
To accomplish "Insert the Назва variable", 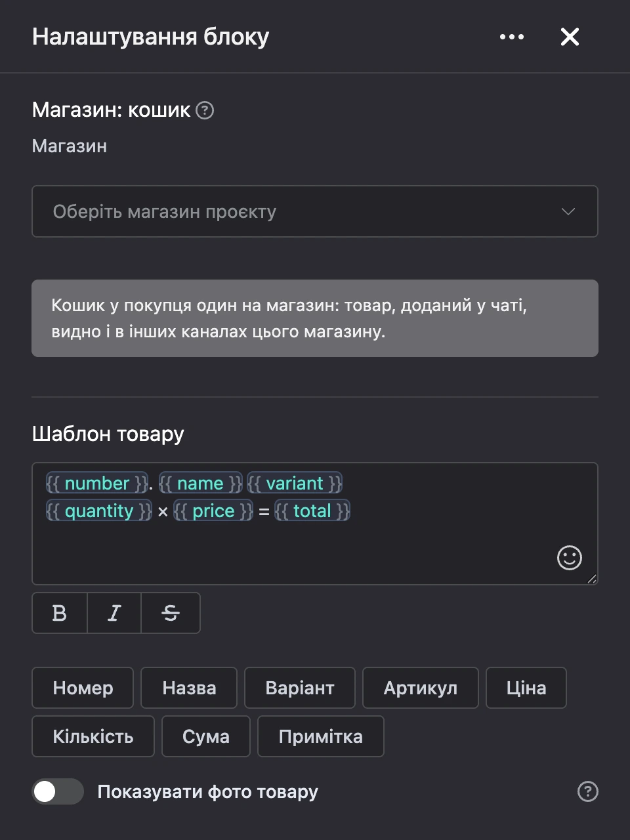I will point(189,688).
